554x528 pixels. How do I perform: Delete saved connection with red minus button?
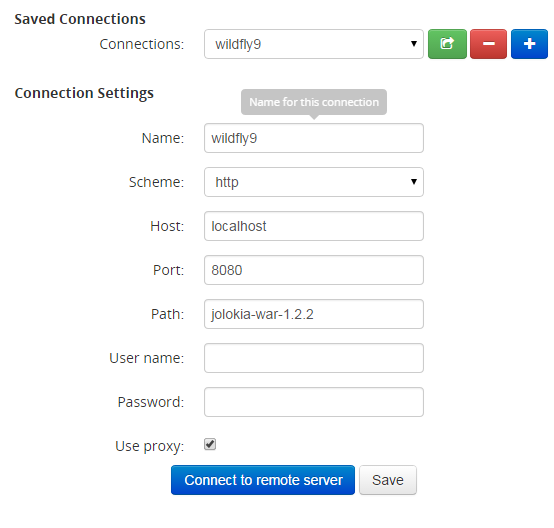coord(488,44)
